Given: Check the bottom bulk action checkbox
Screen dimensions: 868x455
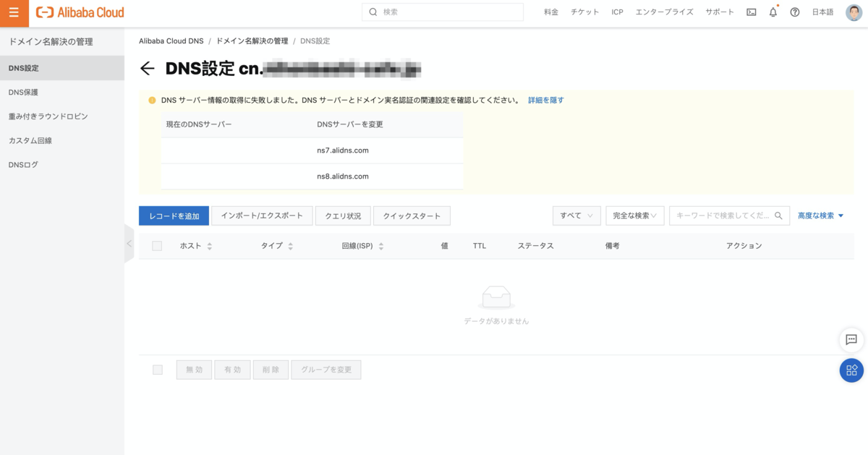Looking at the screenshot, I should click(158, 370).
